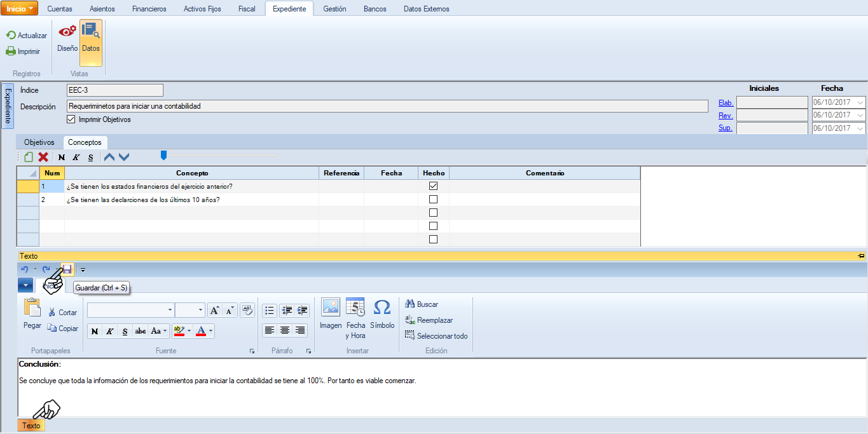
Task: Center-align the paragraph text
Action: pyautogui.click(x=285, y=330)
